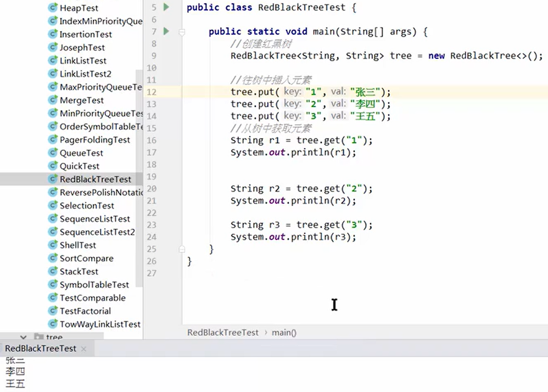This screenshot has width=548, height=392.
Task: Click main() breadcrumb
Action: click(284, 333)
